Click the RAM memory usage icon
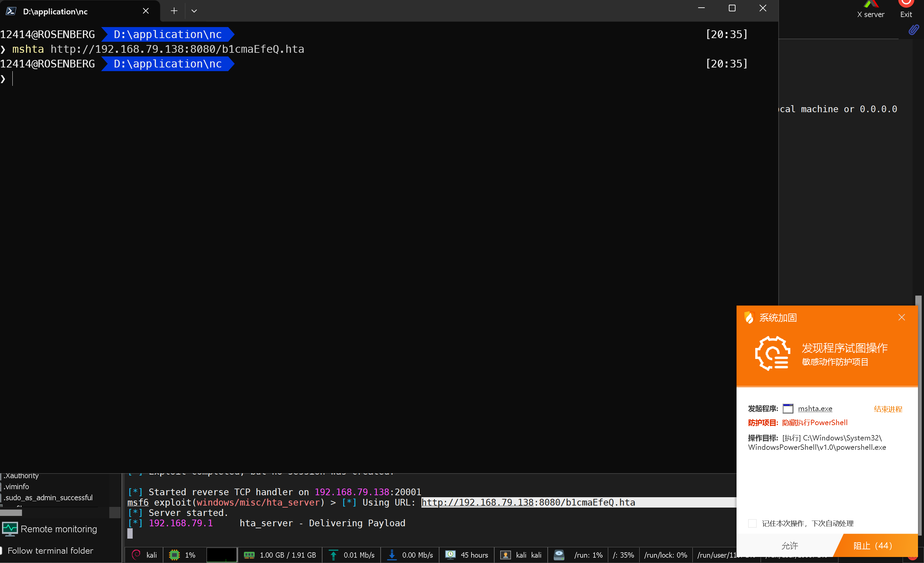924x563 pixels. pyautogui.click(x=249, y=555)
